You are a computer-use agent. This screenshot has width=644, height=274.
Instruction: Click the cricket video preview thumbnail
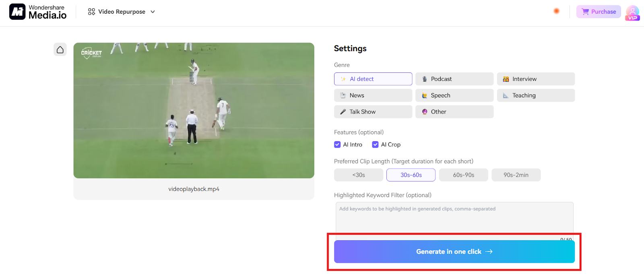click(x=194, y=110)
